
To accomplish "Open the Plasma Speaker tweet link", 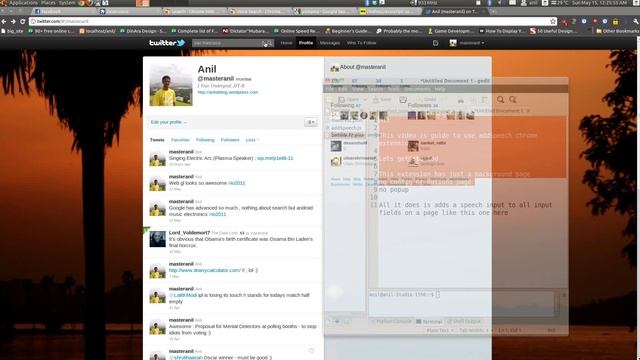I will point(275,158).
